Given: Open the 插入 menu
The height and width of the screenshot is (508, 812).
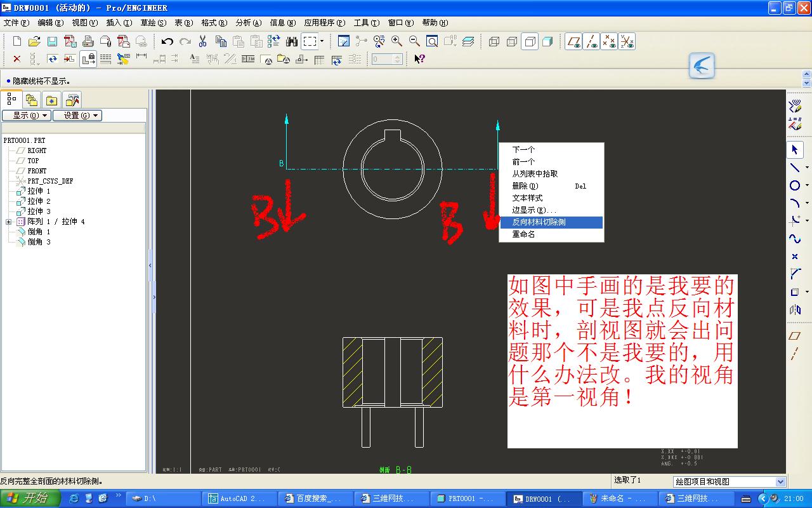Looking at the screenshot, I should point(119,23).
